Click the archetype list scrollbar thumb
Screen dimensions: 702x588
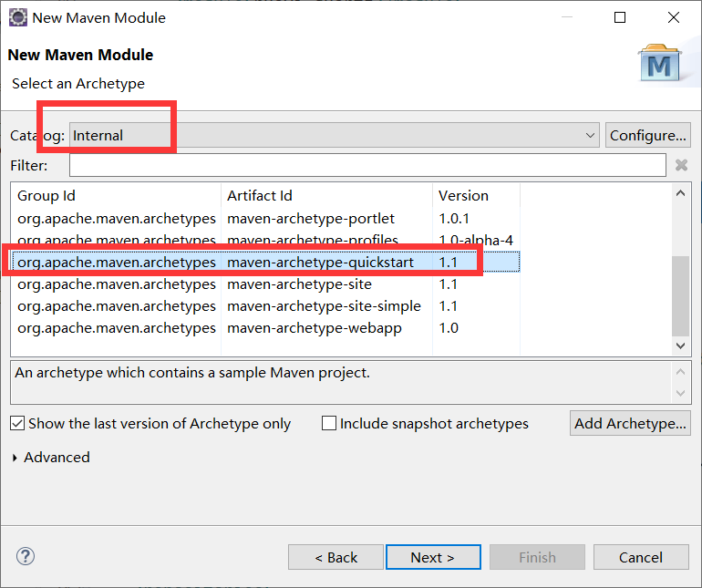tap(680, 295)
